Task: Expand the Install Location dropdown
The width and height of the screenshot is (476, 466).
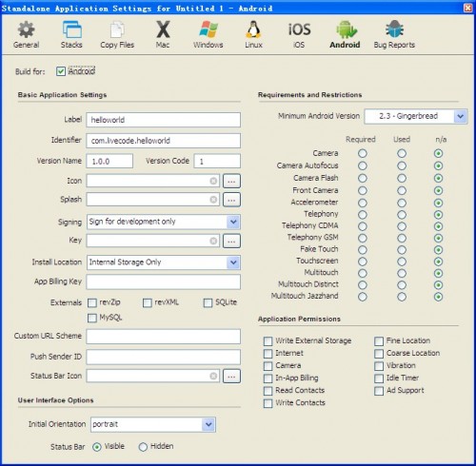Action: pyautogui.click(x=233, y=262)
